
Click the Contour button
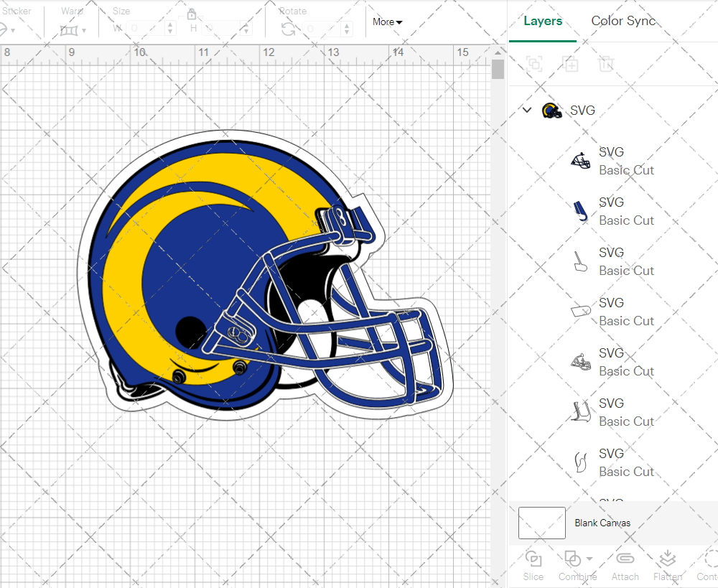tap(708, 566)
